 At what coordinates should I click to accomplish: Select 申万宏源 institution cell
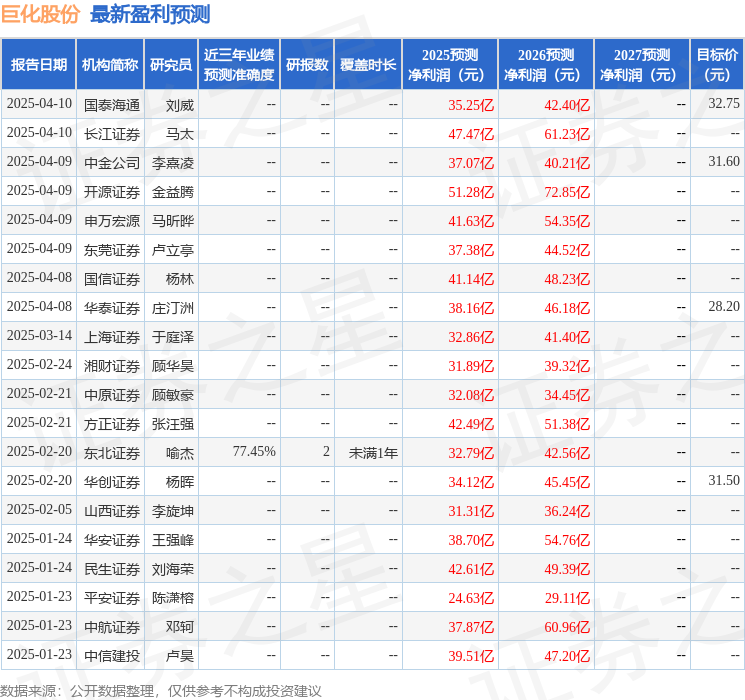click(x=112, y=221)
